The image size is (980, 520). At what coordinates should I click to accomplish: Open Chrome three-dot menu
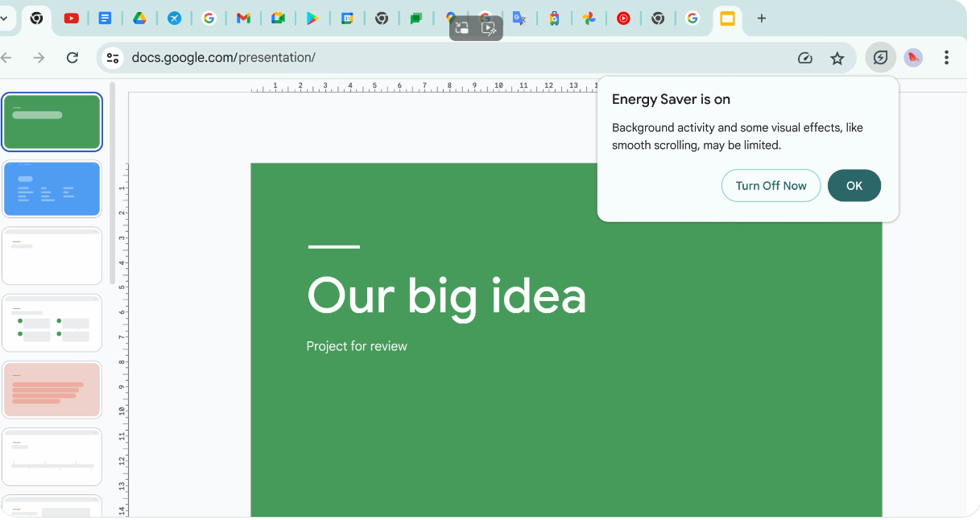point(946,58)
